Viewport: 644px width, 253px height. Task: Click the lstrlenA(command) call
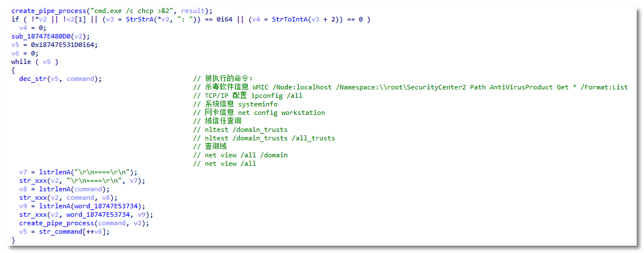(x=68, y=189)
